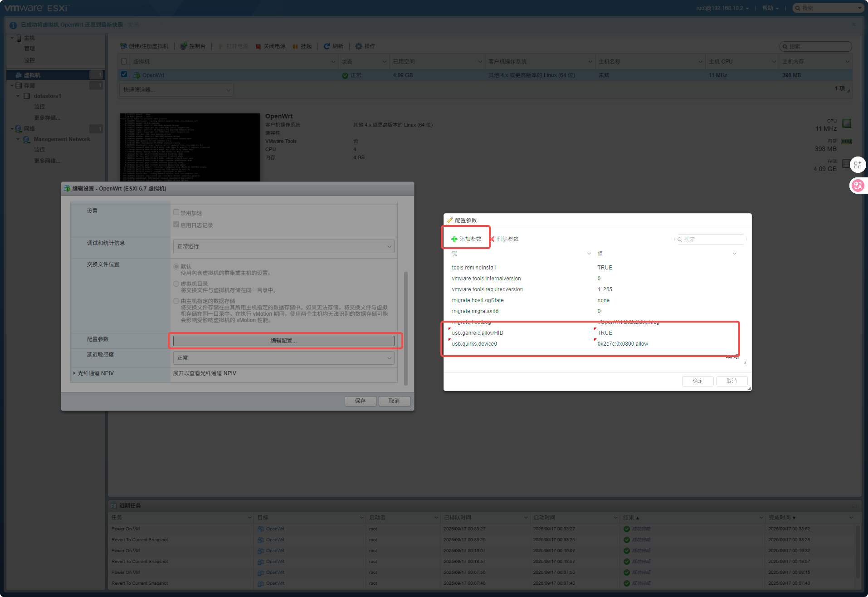868x597 pixels.
Task: Click the tools.remindInstall parameter row
Action: [x=595, y=268]
